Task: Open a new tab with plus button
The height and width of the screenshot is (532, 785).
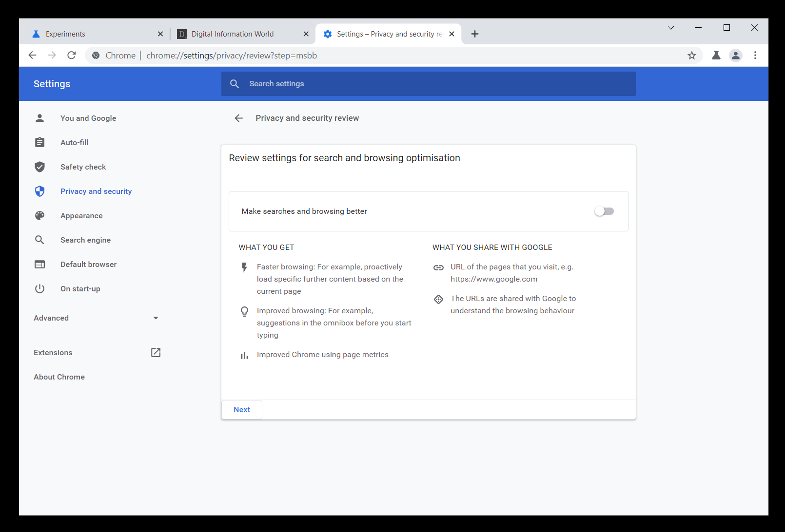Action: click(x=475, y=34)
